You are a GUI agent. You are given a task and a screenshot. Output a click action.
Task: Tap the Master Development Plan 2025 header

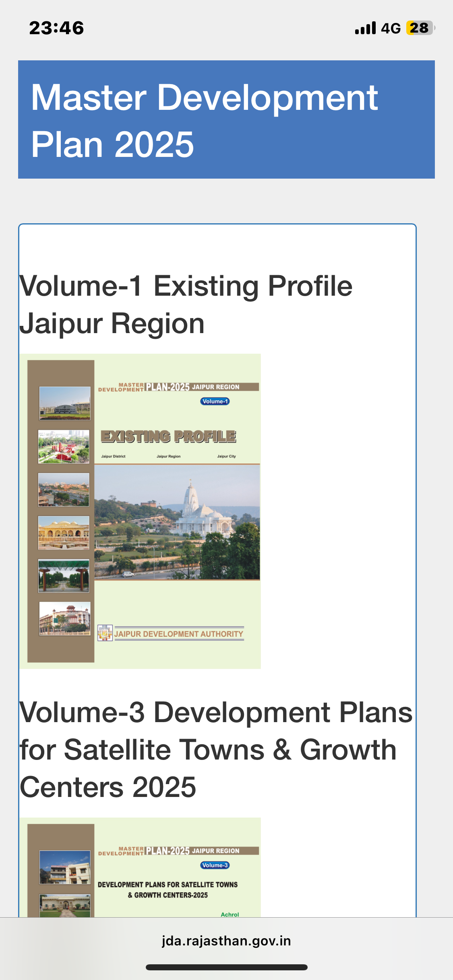tap(226, 120)
